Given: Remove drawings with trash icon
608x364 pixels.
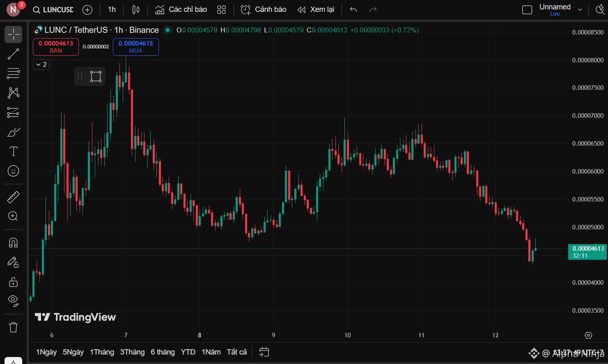Looking at the screenshot, I should pyautogui.click(x=13, y=327).
